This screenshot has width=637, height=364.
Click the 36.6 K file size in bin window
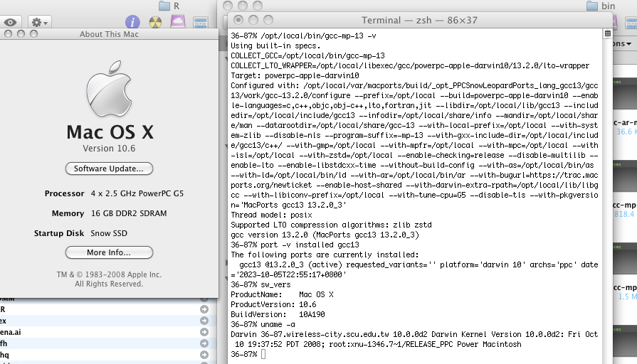(x=626, y=132)
